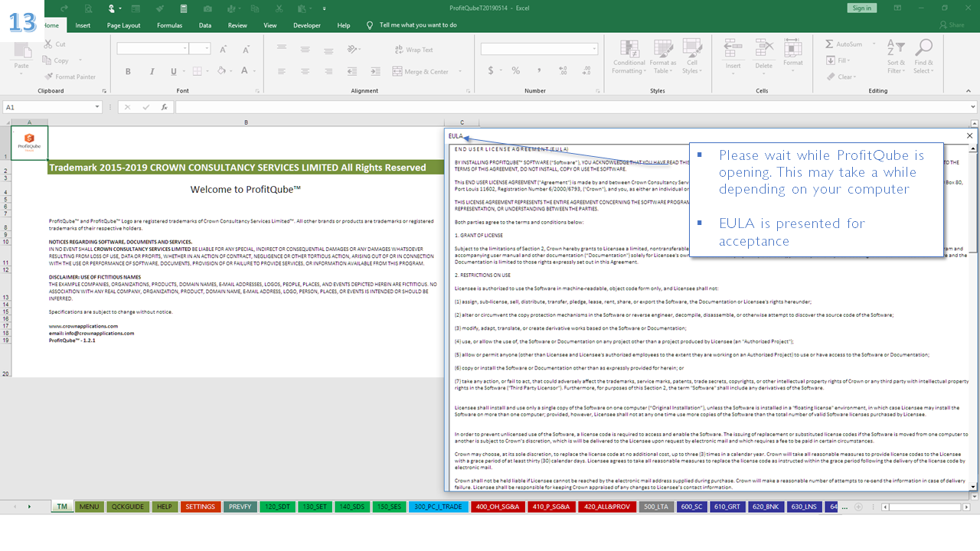Open Cell Styles gallery
Viewport: 980px width, 551px height.
[692, 57]
